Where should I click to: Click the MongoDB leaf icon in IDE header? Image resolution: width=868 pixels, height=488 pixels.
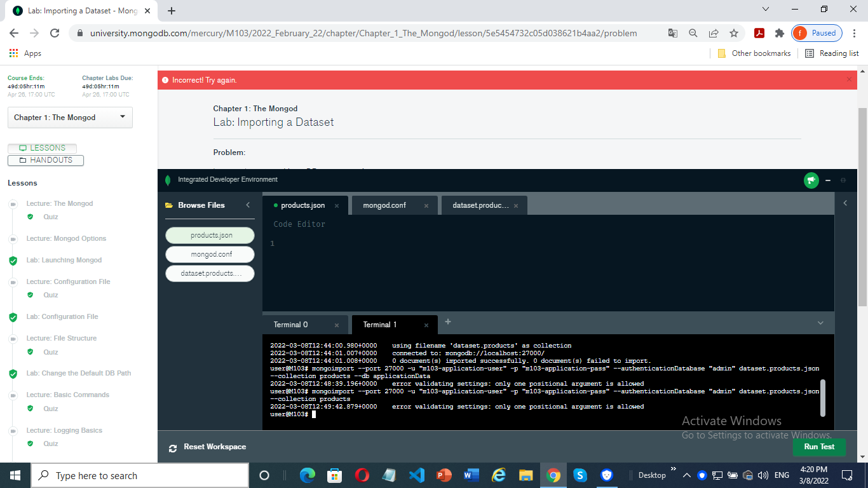pyautogui.click(x=167, y=179)
